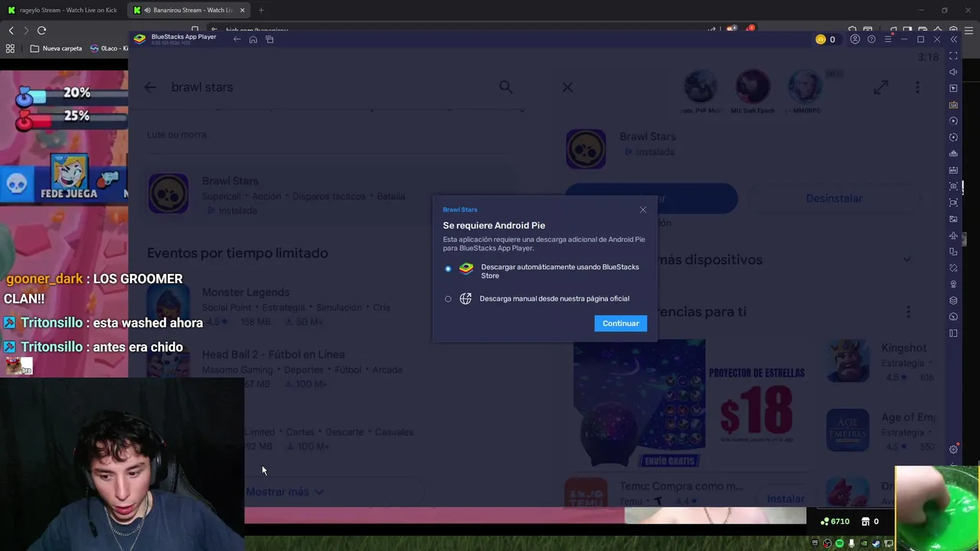Click the brawl stars search field
This screenshot has height=551, width=980.
tap(329, 87)
